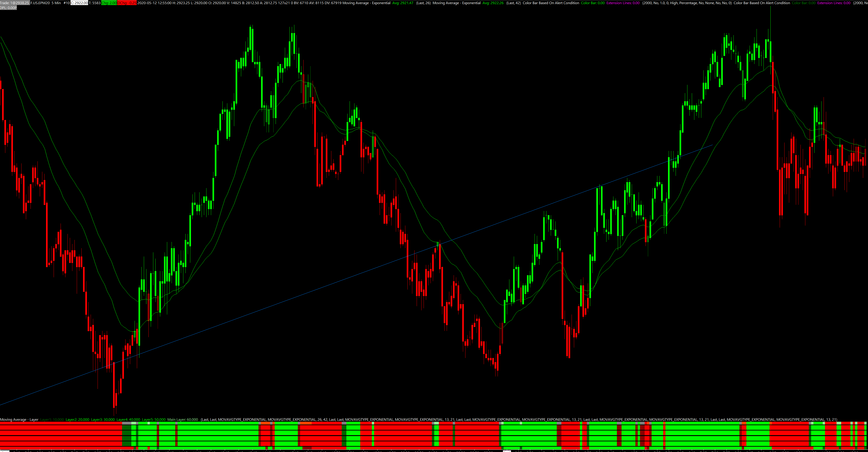Select the bar timestamp "2020-05-12 12:55:00"

[155, 3]
